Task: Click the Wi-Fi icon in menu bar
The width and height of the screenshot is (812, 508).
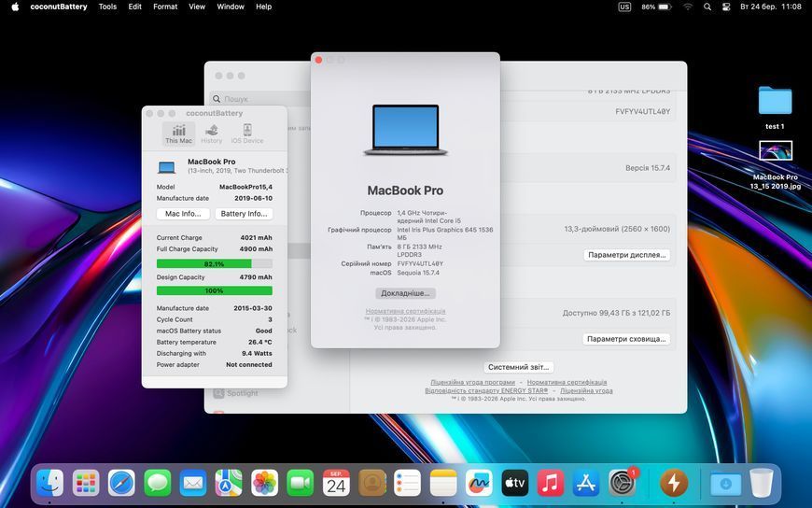Action: [x=688, y=7]
